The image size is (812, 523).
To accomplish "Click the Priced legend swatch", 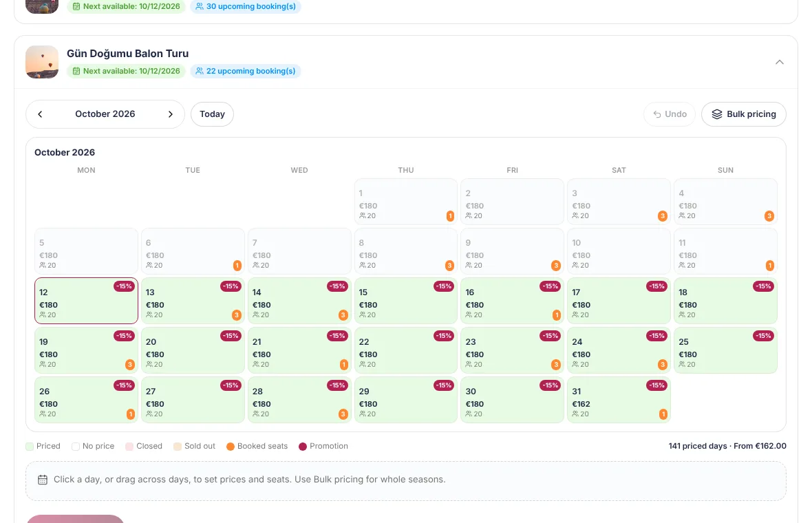I will tap(30, 447).
